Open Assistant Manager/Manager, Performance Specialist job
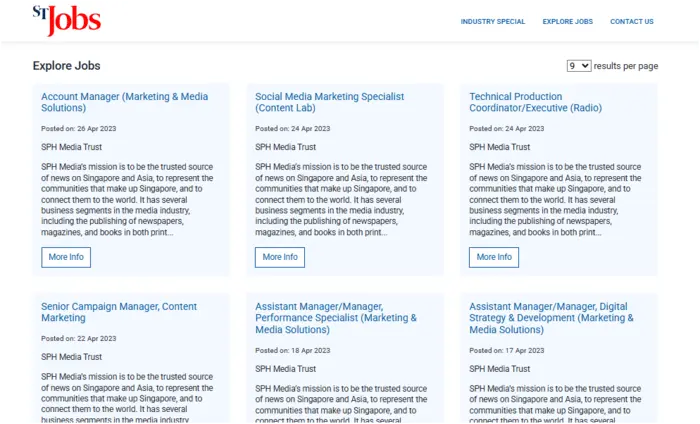Image resolution: width=700 pixels, height=424 pixels. tap(336, 318)
